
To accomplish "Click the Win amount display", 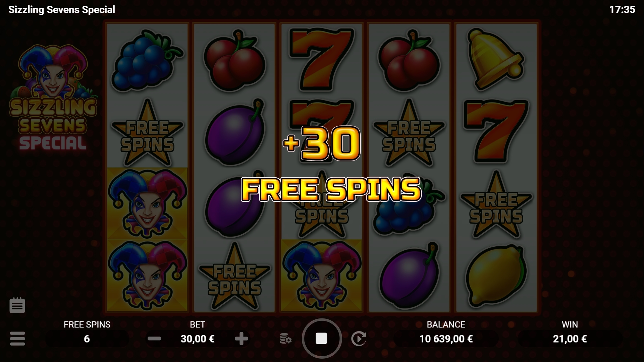I will [570, 339].
